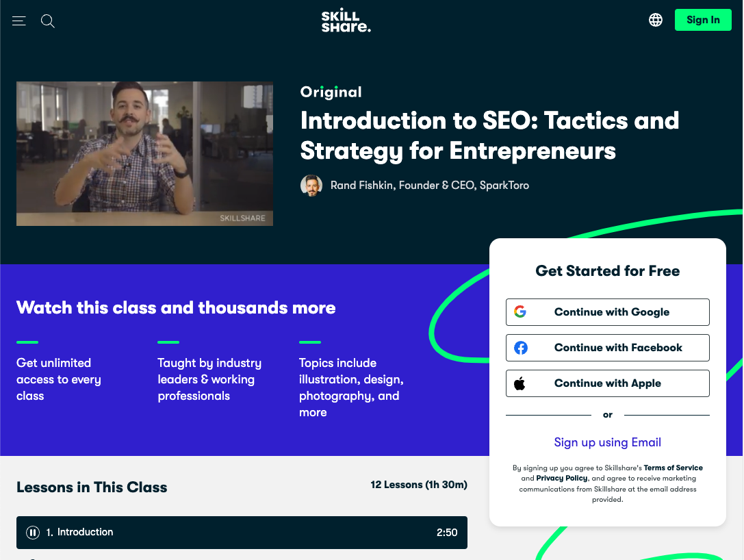744x560 pixels.
Task: Go to the Skillshare logo home link
Action: point(346,21)
